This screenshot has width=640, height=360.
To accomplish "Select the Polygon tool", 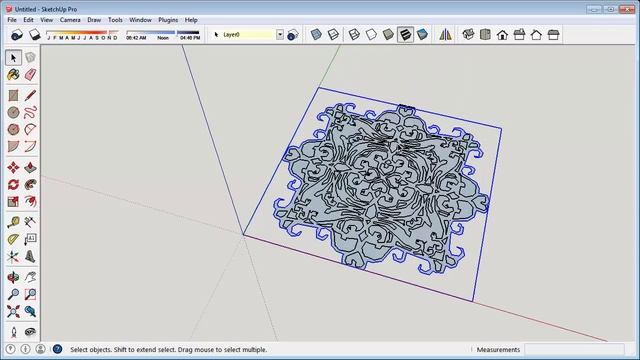I will (13, 129).
